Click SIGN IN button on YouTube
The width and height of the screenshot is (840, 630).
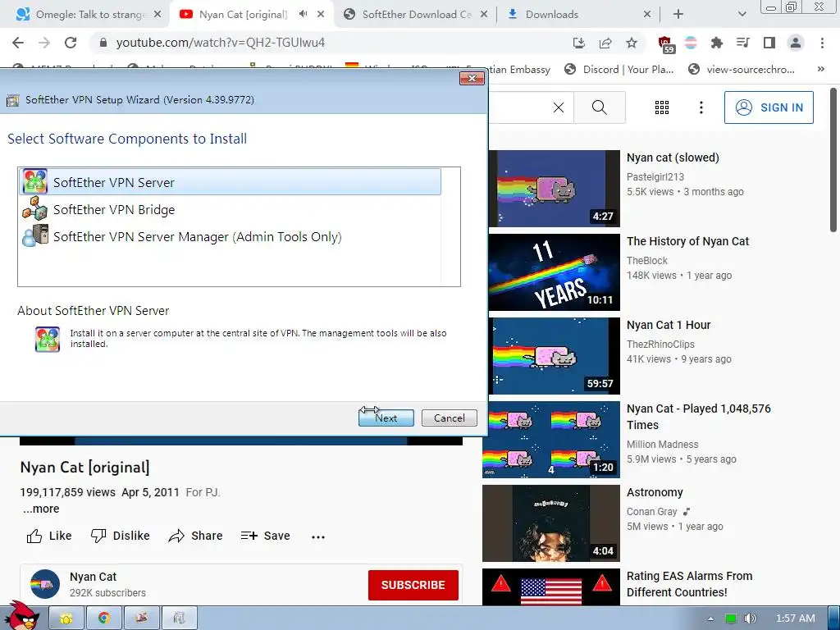click(769, 107)
